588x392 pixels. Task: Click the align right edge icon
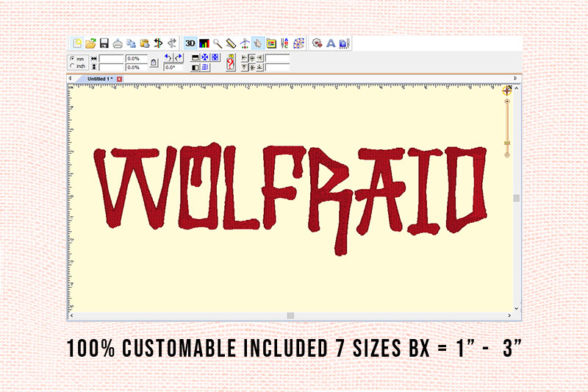tap(259, 58)
